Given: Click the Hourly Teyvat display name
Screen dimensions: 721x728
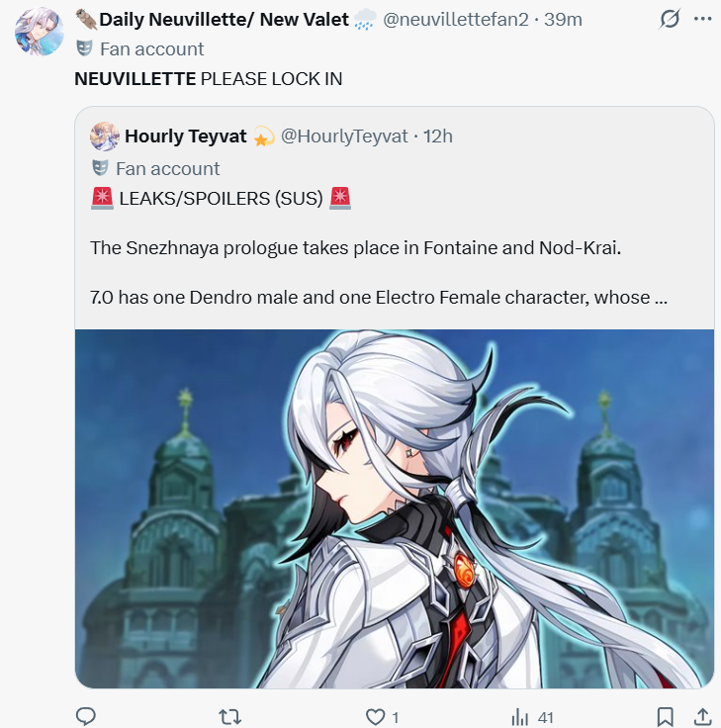Looking at the screenshot, I should pos(186,136).
